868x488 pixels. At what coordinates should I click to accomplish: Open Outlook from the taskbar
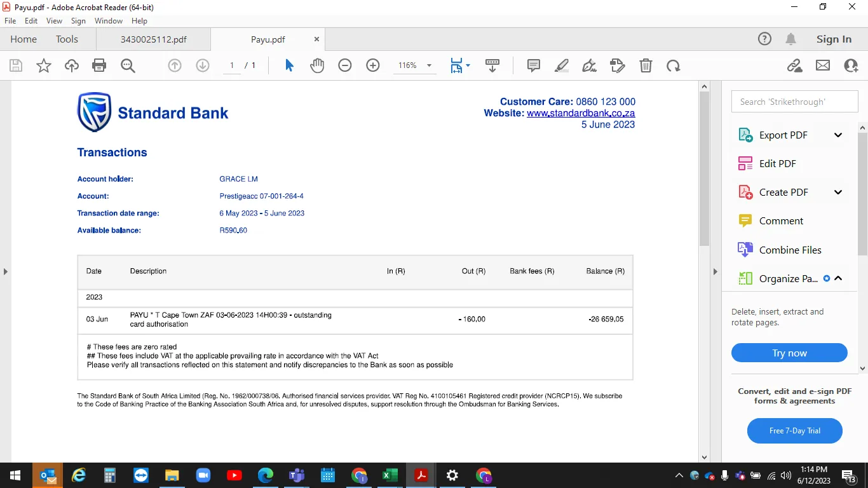point(48,475)
